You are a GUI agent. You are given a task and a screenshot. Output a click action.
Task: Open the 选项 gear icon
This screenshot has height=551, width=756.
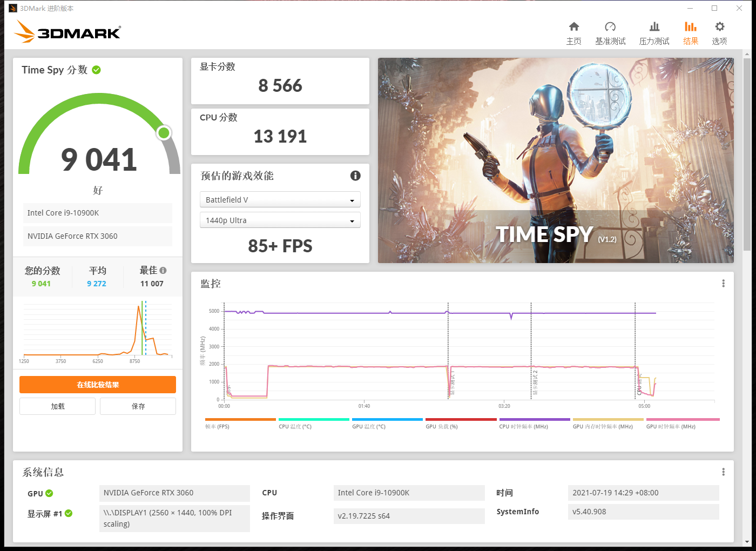click(x=720, y=26)
